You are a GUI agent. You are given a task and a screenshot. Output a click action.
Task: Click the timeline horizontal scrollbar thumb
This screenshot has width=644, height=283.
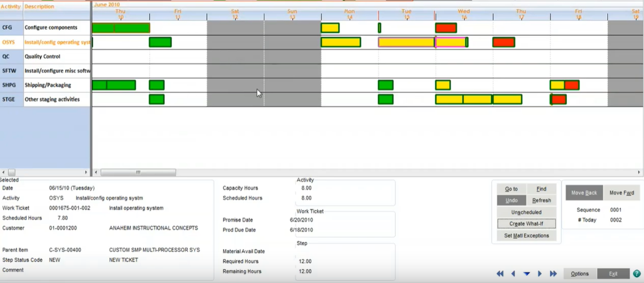tap(138, 173)
